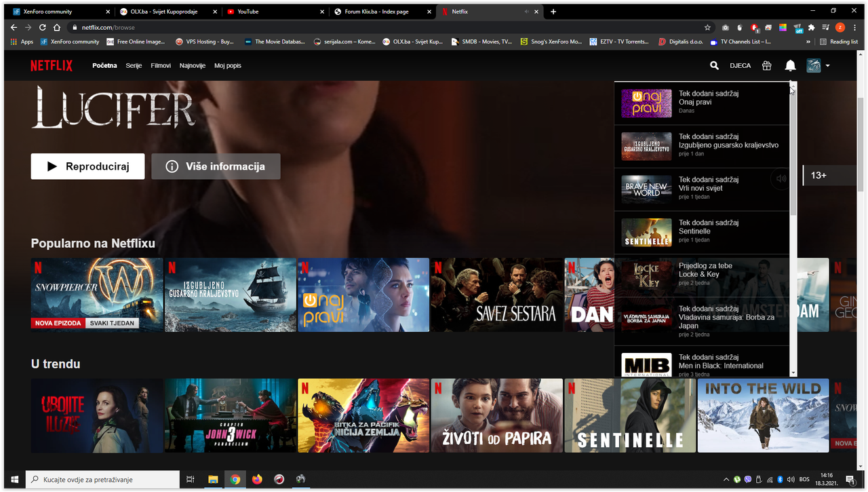The image size is (868, 492).
Task: Open Životi od papira thumbnail
Action: [497, 415]
